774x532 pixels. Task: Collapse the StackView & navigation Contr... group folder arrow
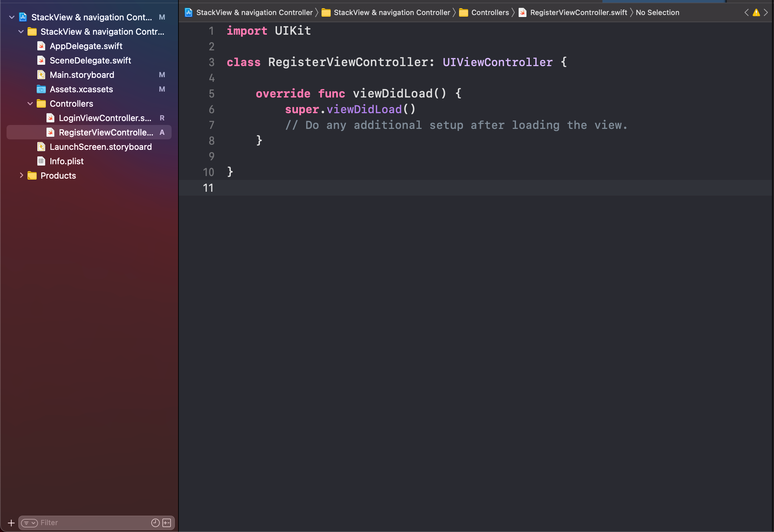(21, 32)
